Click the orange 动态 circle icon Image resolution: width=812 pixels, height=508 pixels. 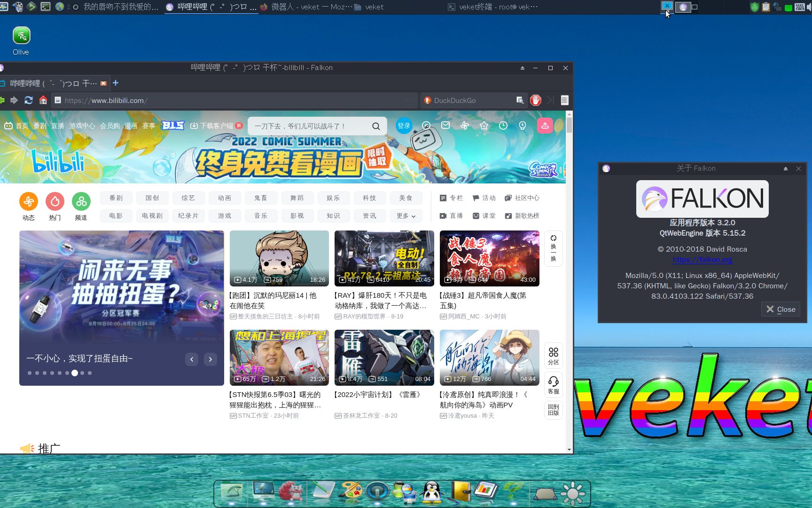click(29, 201)
